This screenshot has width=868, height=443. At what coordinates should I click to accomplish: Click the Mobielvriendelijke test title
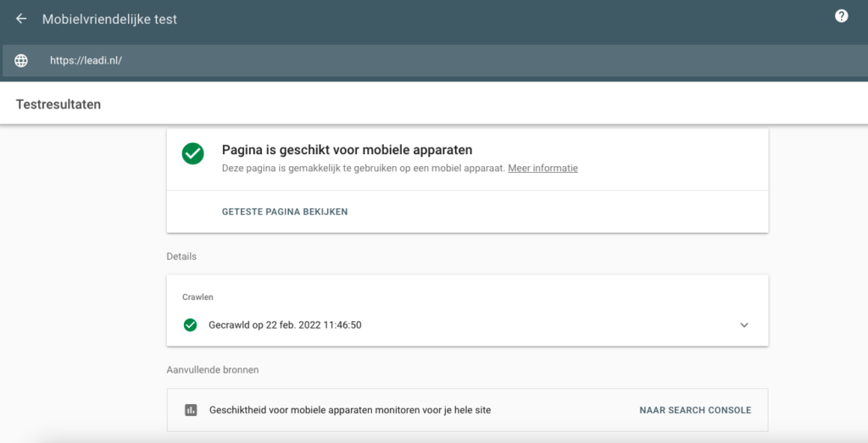pos(109,19)
